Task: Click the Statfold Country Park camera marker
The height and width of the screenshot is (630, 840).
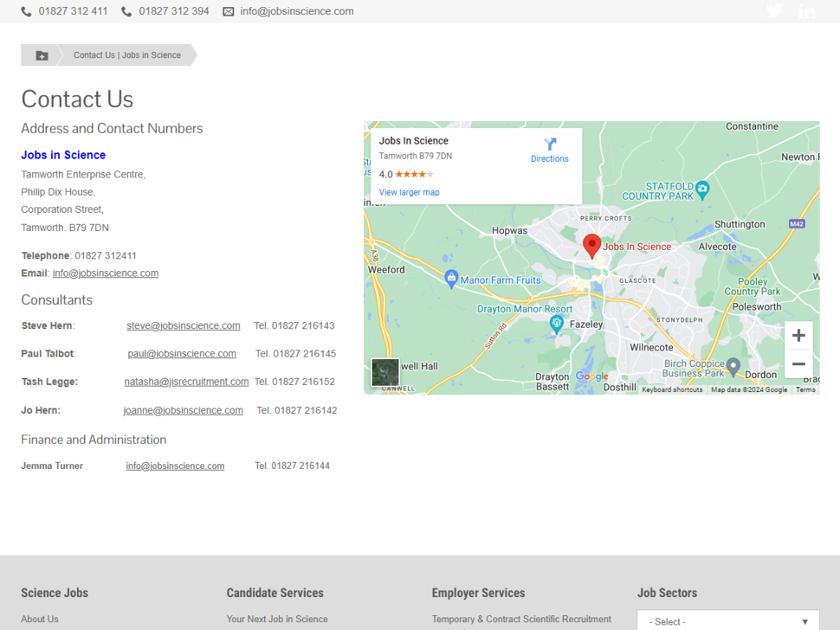Action: tap(701, 190)
